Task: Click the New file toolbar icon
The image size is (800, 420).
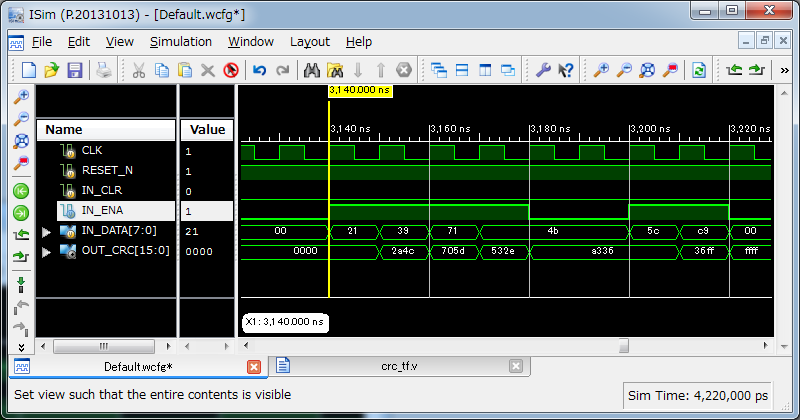Action: click(29, 70)
